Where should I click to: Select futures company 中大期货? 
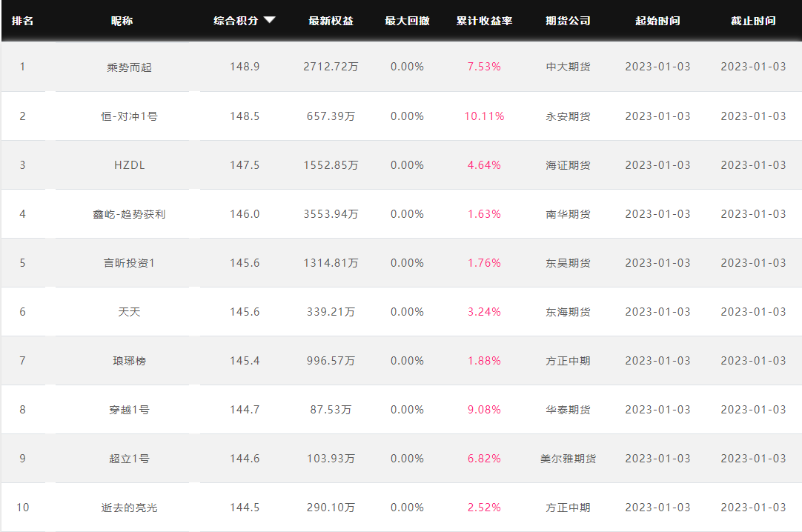[x=569, y=67]
